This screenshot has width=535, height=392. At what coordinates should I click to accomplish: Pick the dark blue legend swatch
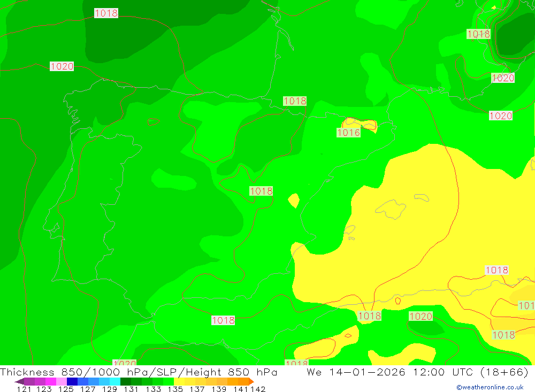(72, 381)
